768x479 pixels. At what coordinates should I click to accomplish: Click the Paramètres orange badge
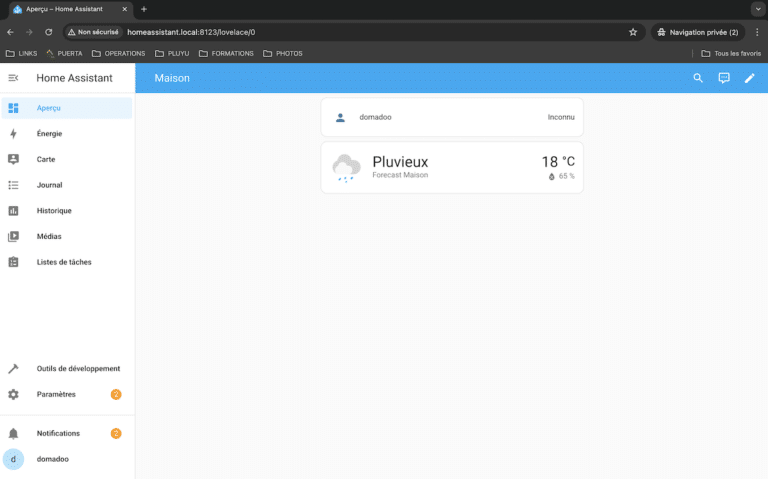pyautogui.click(x=116, y=394)
